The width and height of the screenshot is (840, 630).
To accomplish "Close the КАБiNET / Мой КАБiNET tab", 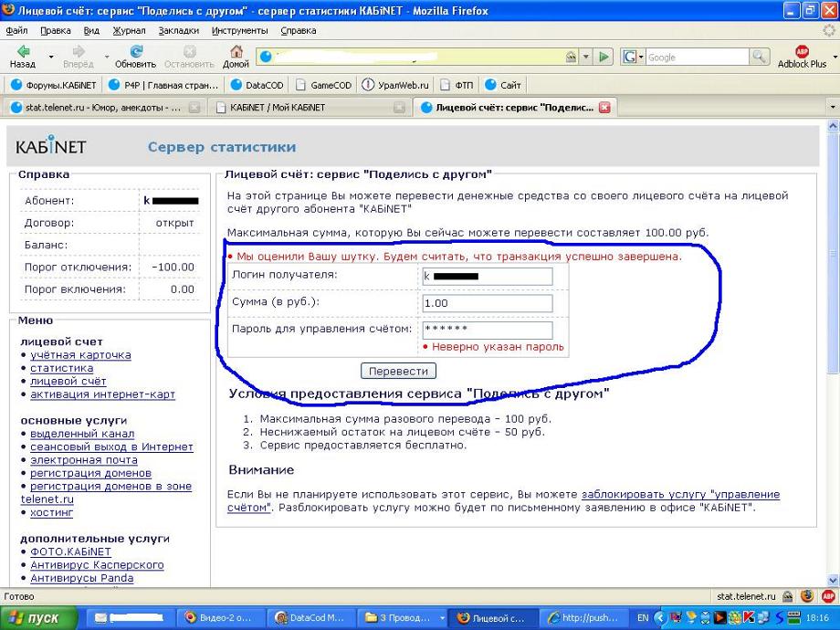I will click(399, 108).
